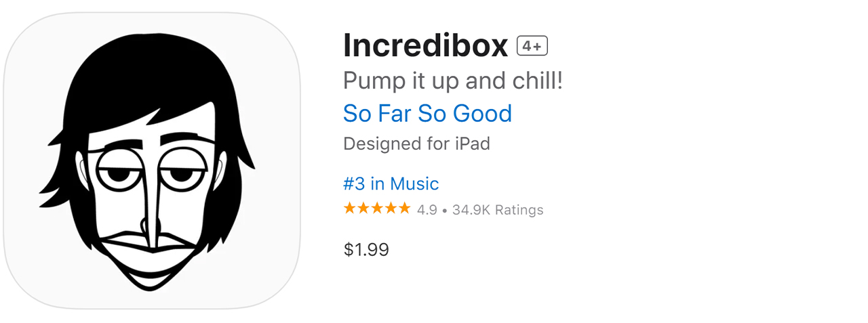Click the 4+ age rating badge
The height and width of the screenshot is (323, 868).
point(532,46)
